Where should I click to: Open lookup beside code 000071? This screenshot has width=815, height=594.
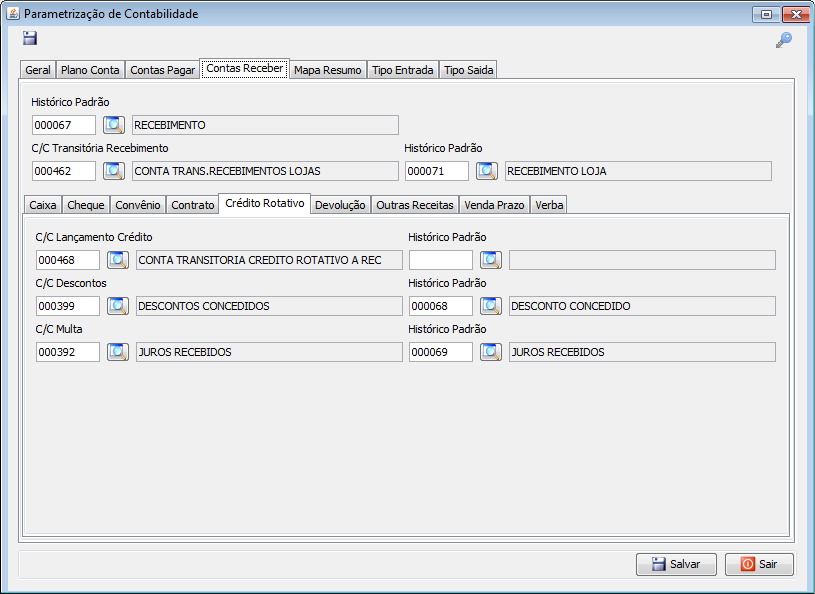click(487, 171)
